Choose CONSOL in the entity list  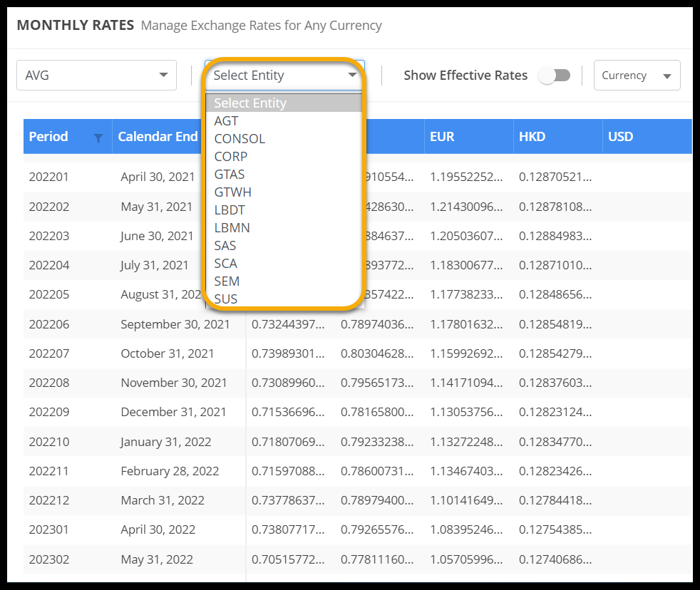240,139
